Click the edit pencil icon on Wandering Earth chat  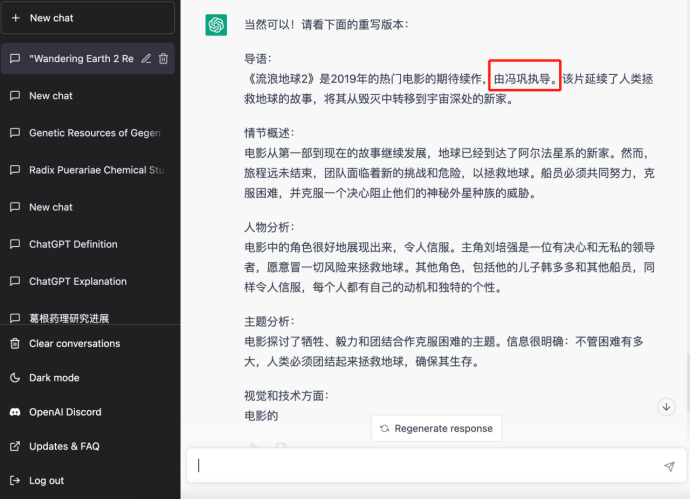(146, 59)
